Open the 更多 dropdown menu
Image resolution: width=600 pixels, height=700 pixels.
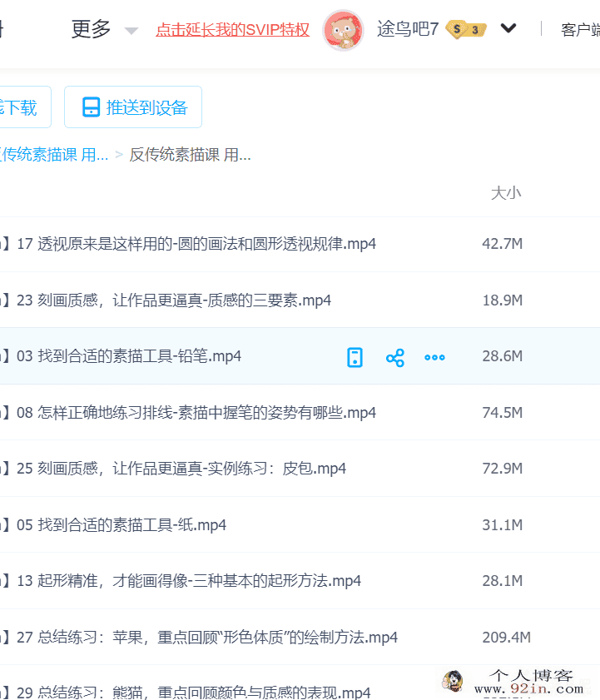coord(103,29)
